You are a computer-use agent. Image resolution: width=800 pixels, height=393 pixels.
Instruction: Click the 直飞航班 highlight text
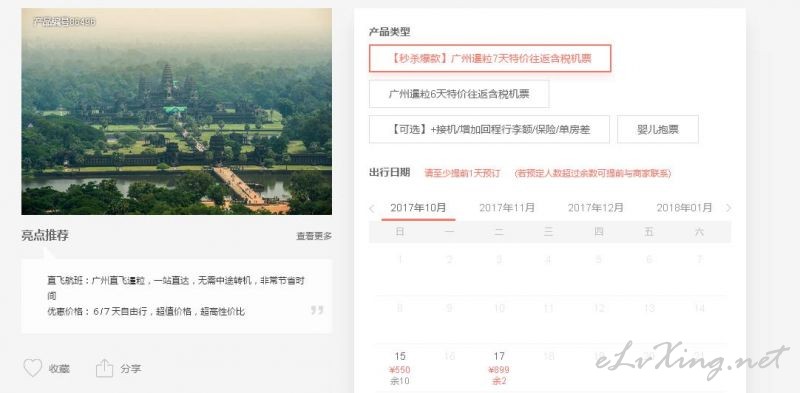(x=176, y=288)
